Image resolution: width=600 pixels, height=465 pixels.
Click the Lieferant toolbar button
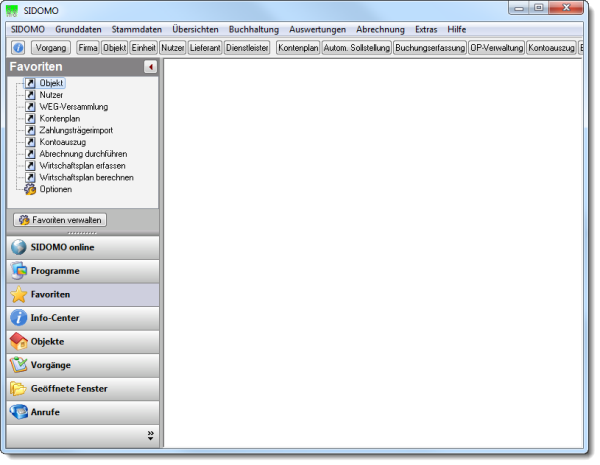coord(205,48)
